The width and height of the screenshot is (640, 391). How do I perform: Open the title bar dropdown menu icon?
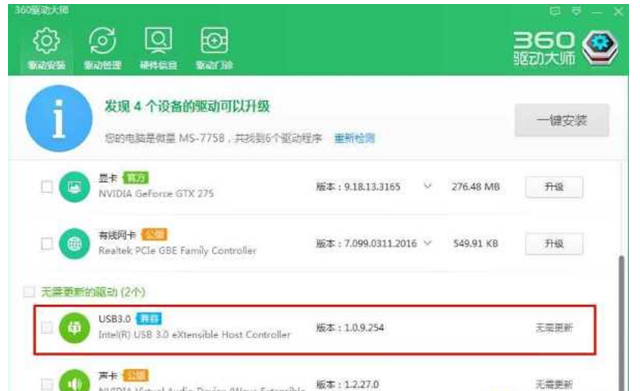pyautogui.click(x=576, y=11)
